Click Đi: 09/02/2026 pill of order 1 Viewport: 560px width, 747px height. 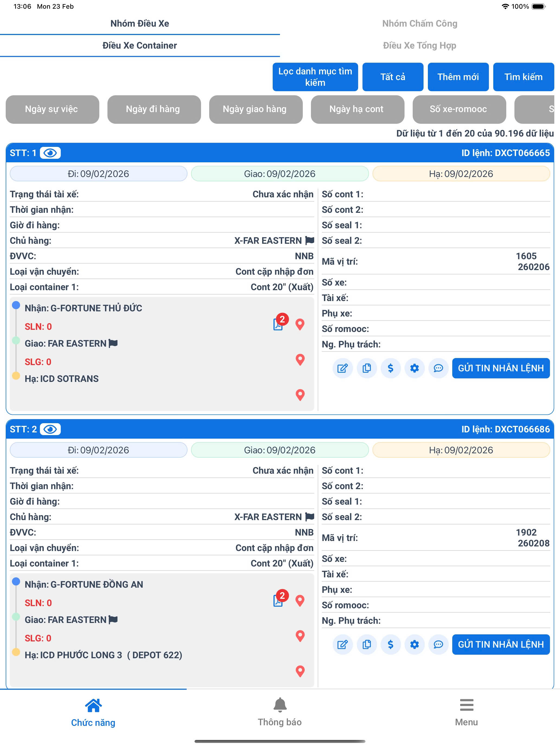[98, 173]
